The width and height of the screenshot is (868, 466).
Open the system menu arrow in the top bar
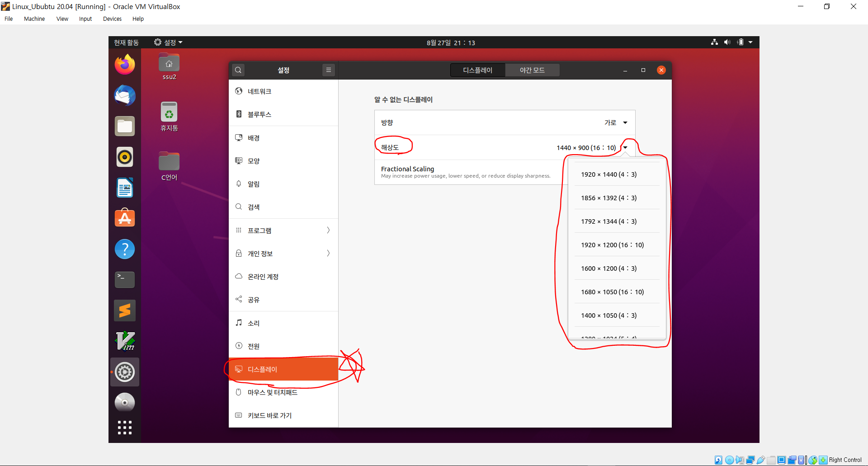pos(750,42)
